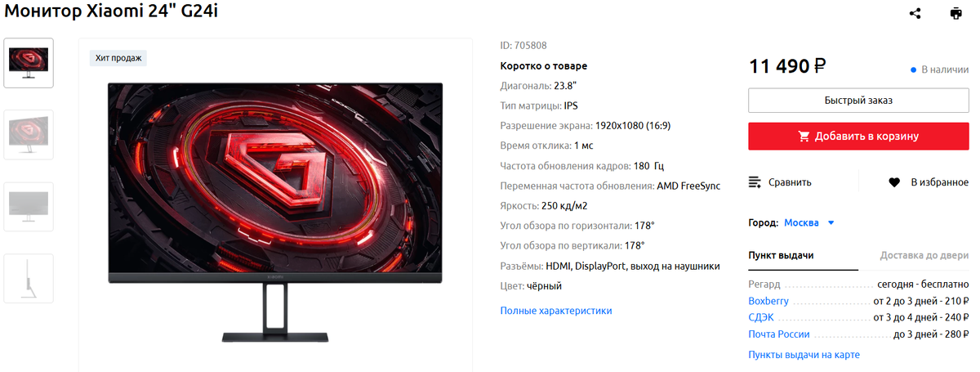Click the Почта России link

coord(779,334)
